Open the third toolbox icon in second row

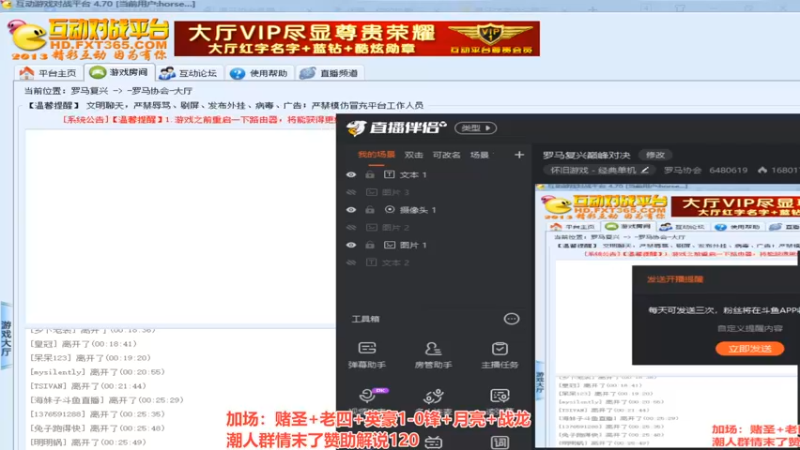click(499, 398)
